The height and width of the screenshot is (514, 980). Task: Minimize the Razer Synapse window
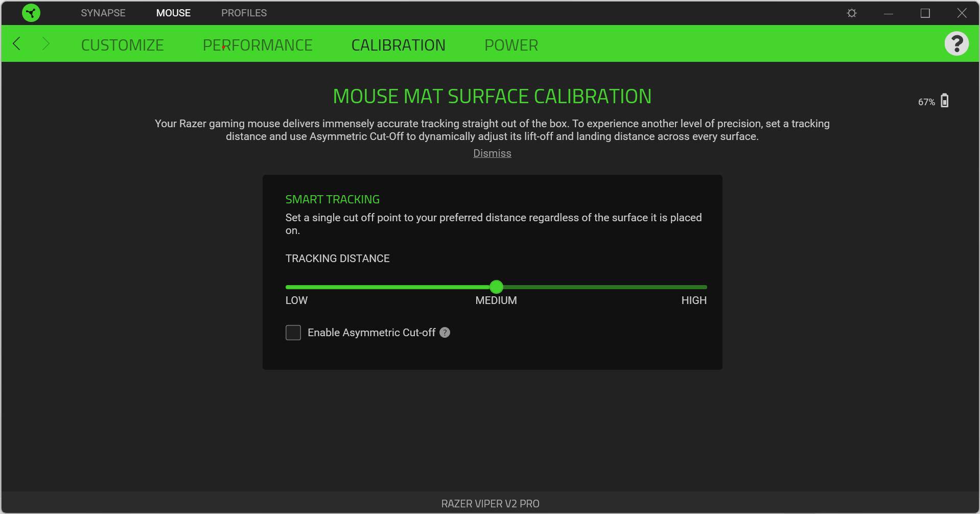click(x=888, y=13)
